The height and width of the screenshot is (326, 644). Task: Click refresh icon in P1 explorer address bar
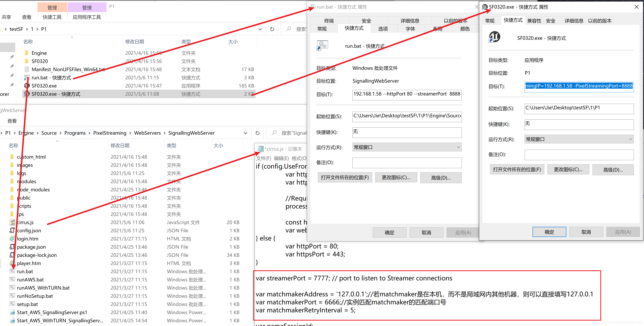click(x=272, y=29)
